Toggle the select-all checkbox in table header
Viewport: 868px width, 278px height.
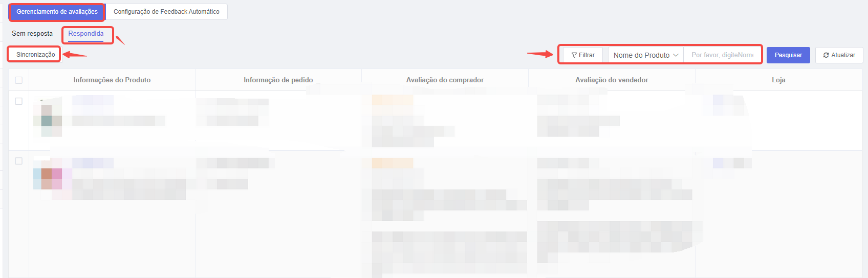19,80
